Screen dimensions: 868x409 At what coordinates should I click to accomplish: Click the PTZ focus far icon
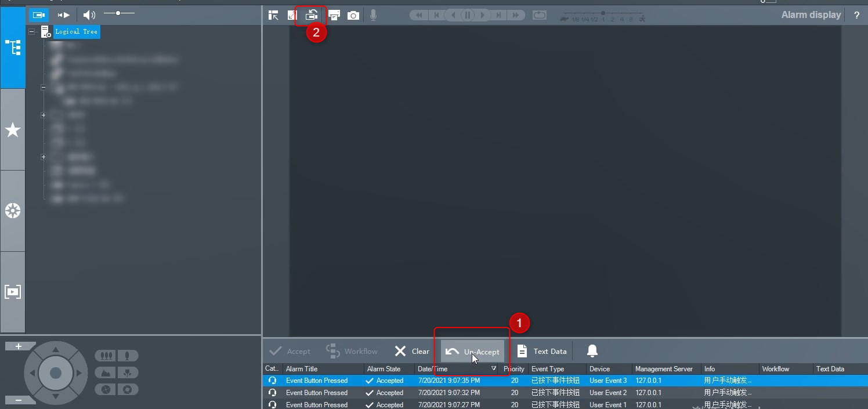[x=106, y=356]
